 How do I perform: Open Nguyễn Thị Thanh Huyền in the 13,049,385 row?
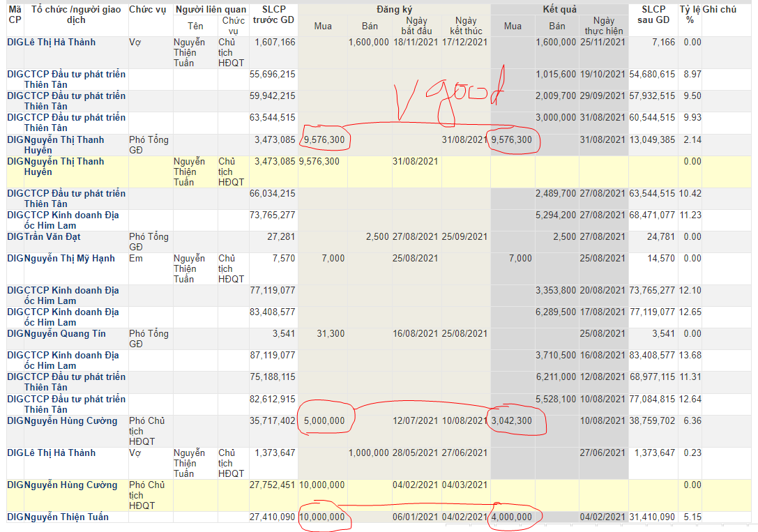point(64,145)
